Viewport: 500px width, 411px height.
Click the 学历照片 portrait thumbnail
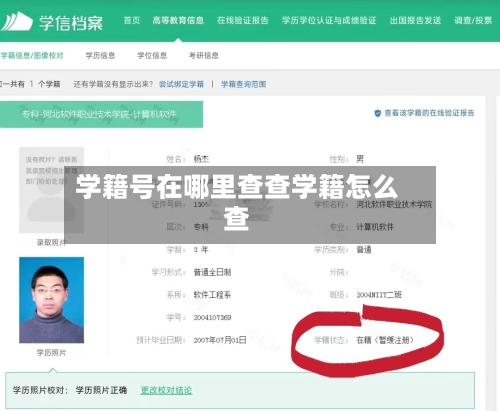[x=51, y=300]
